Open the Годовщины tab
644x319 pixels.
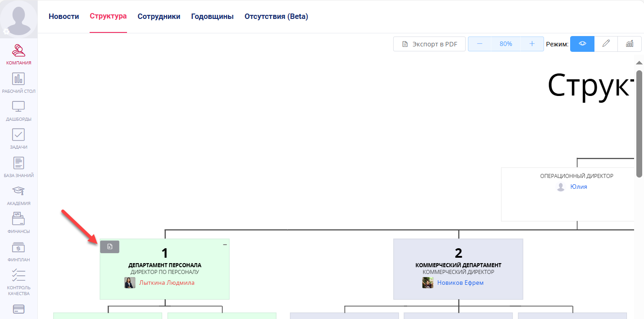[x=212, y=16]
